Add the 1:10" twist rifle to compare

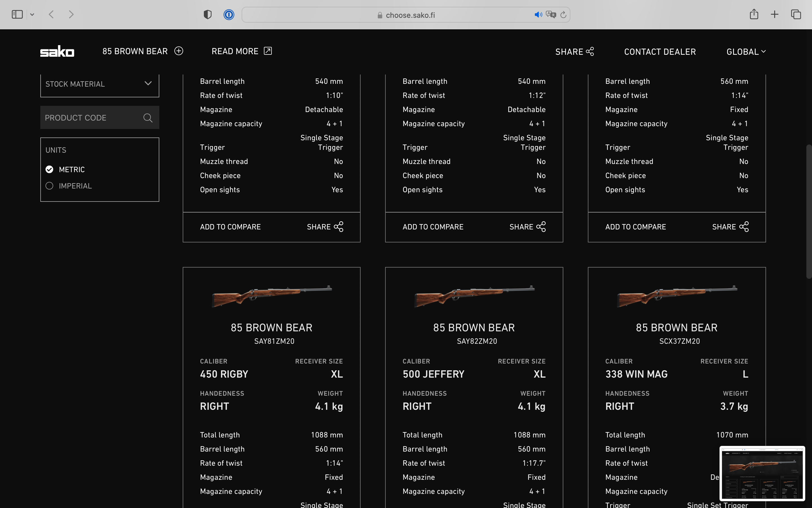[x=230, y=227]
